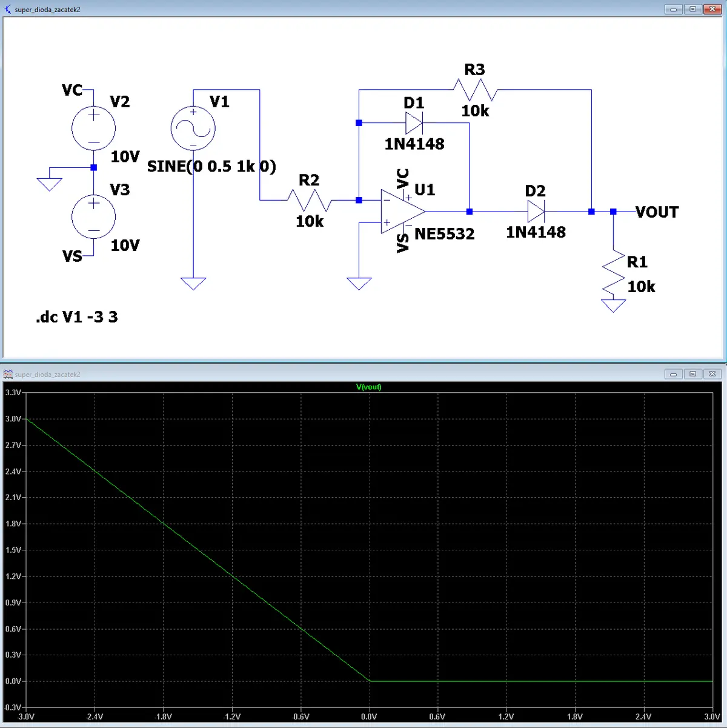Image resolution: width=727 pixels, height=728 pixels.
Task: Click the ground symbol below V1
Action: [193, 284]
